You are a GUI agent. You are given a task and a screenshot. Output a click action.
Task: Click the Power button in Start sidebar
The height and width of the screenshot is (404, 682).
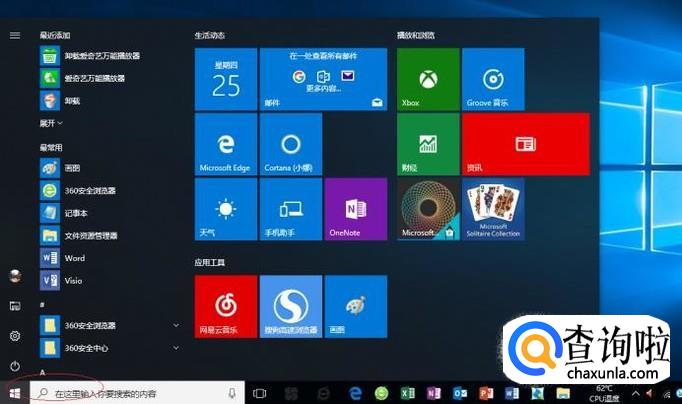tap(15, 366)
